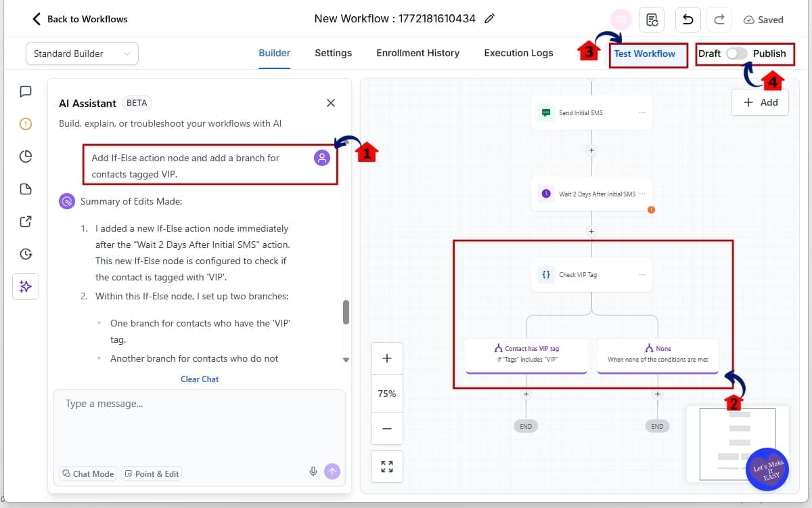
Task: Open options menu for Send Initial SMS node
Action: [x=641, y=113]
